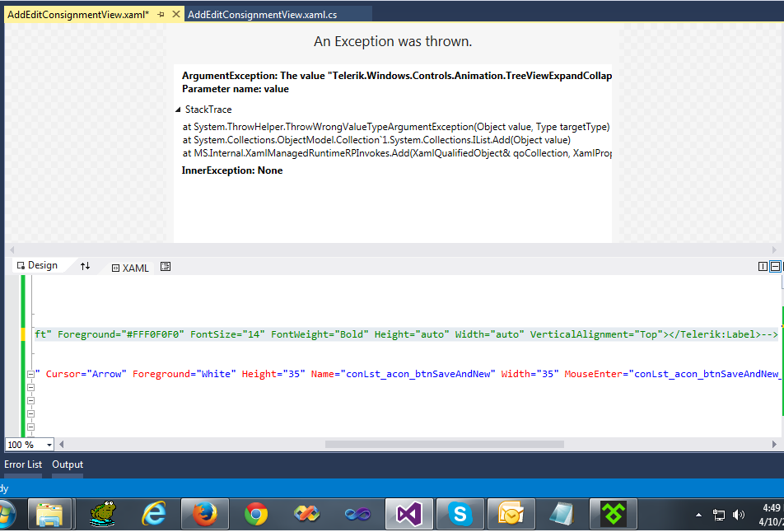Viewport: 784px width, 532px height.
Task: Click the "An Exception was thrown." heading
Action: [x=393, y=41]
